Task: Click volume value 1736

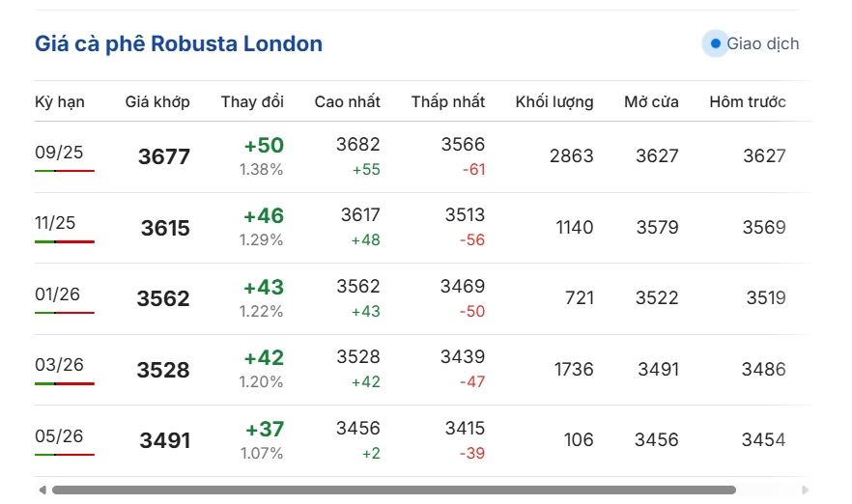Action: tap(574, 369)
